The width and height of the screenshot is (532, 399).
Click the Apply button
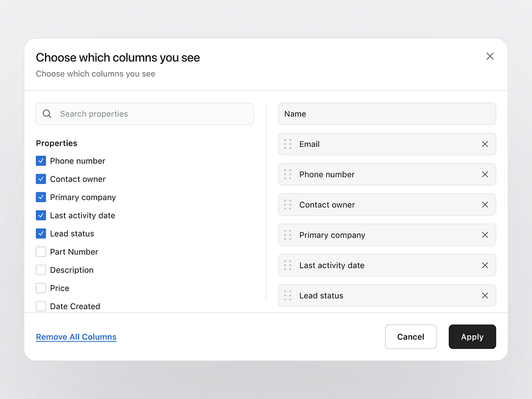472,336
